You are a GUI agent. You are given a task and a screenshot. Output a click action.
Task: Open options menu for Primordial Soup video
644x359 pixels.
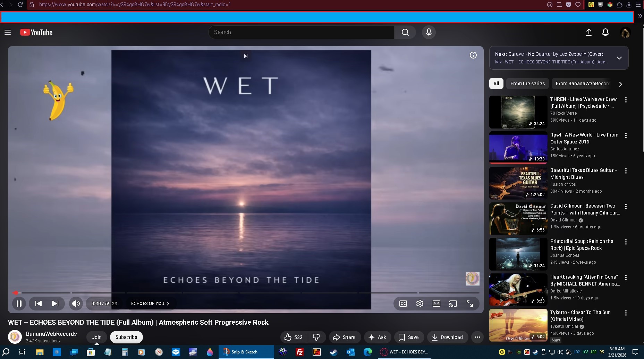626,242
